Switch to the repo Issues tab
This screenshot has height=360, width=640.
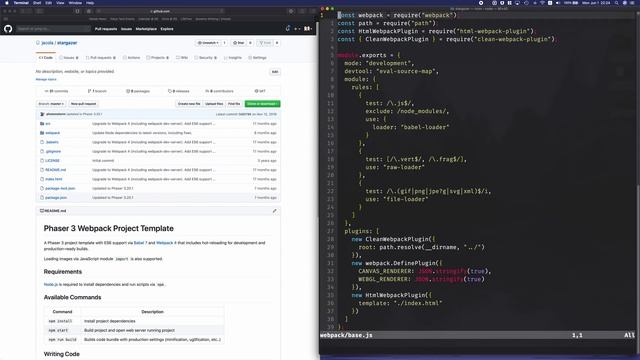69,58
